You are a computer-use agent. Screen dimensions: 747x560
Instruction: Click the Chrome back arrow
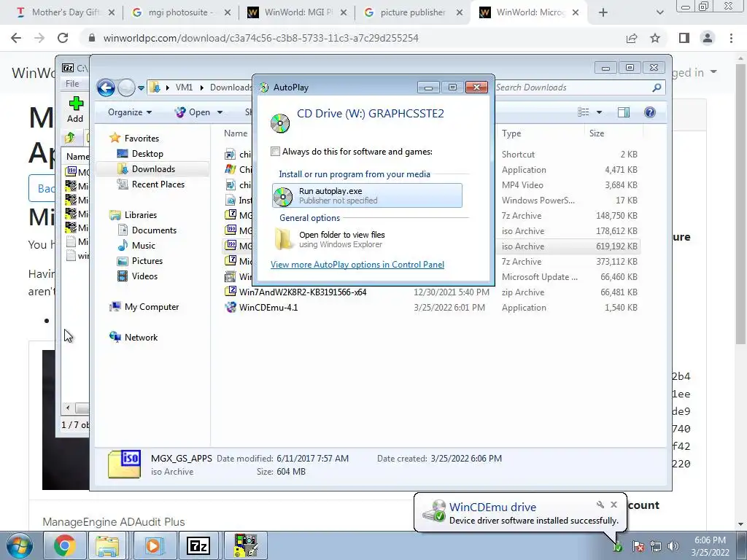pos(16,38)
